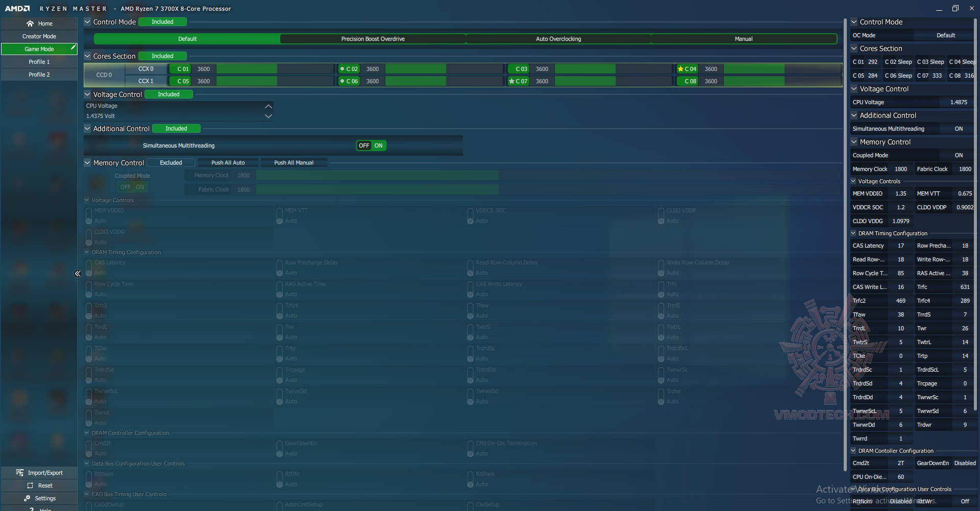Collapse the right summary panel's Memory Control
980x511 pixels.
[854, 142]
